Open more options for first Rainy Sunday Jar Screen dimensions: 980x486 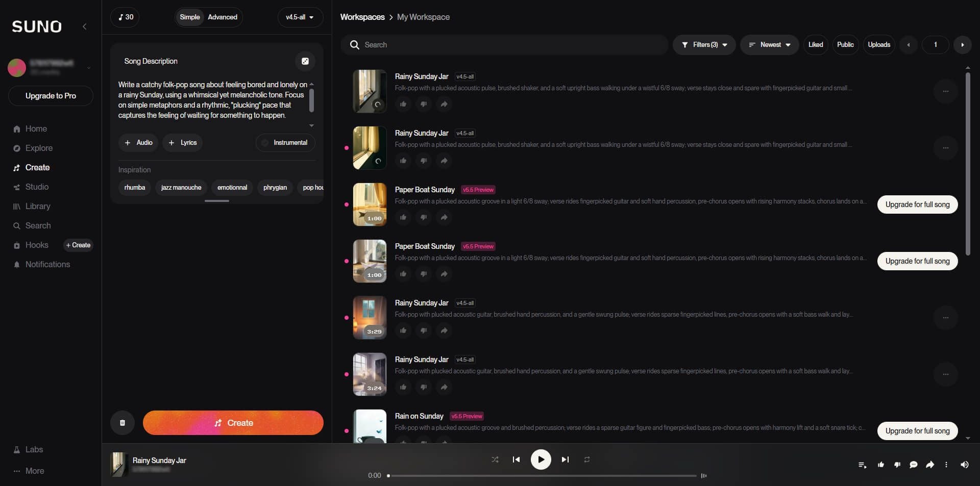(x=946, y=91)
